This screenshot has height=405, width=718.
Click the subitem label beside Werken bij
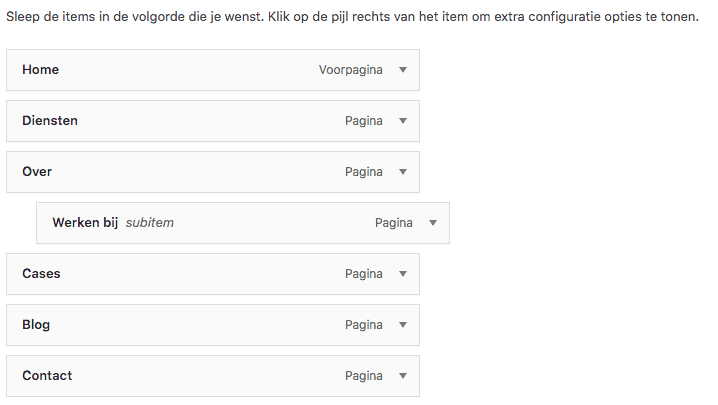(x=150, y=223)
